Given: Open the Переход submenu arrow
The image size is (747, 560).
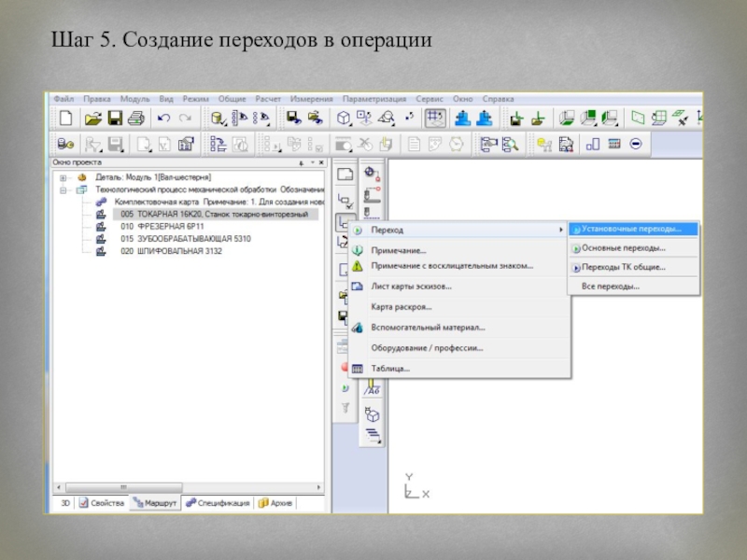Looking at the screenshot, I should click(x=561, y=230).
